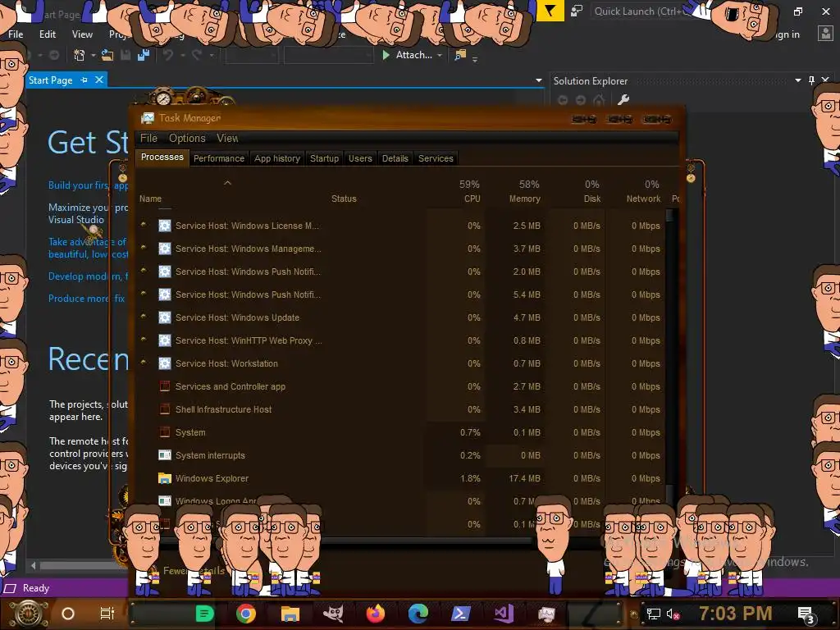Sort processes by CPU column

click(x=456, y=191)
